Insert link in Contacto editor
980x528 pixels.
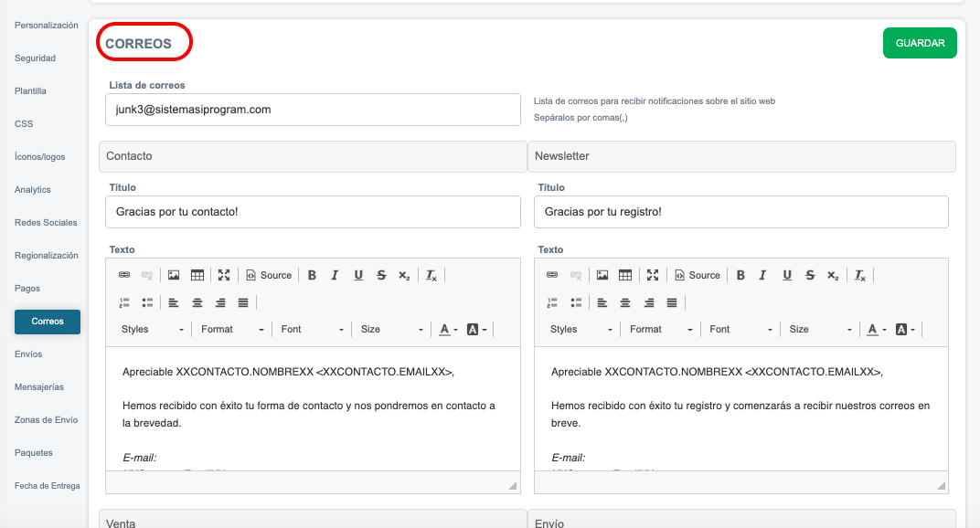(124, 275)
